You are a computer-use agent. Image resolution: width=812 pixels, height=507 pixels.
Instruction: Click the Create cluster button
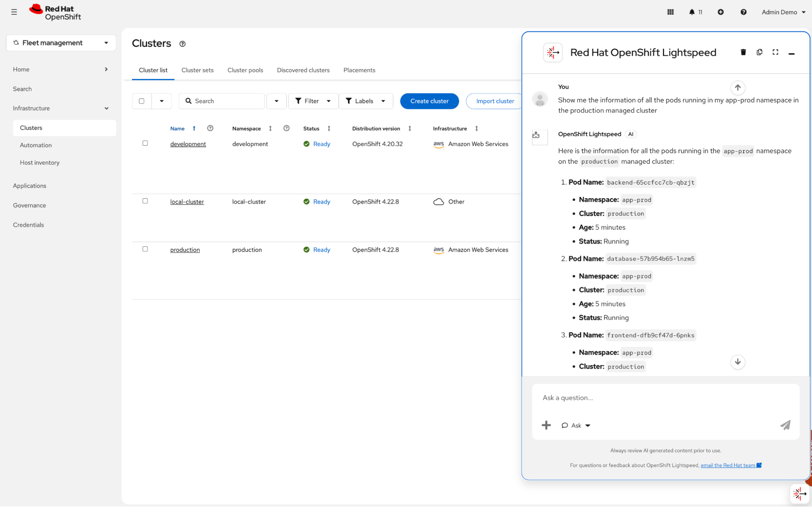click(x=429, y=101)
